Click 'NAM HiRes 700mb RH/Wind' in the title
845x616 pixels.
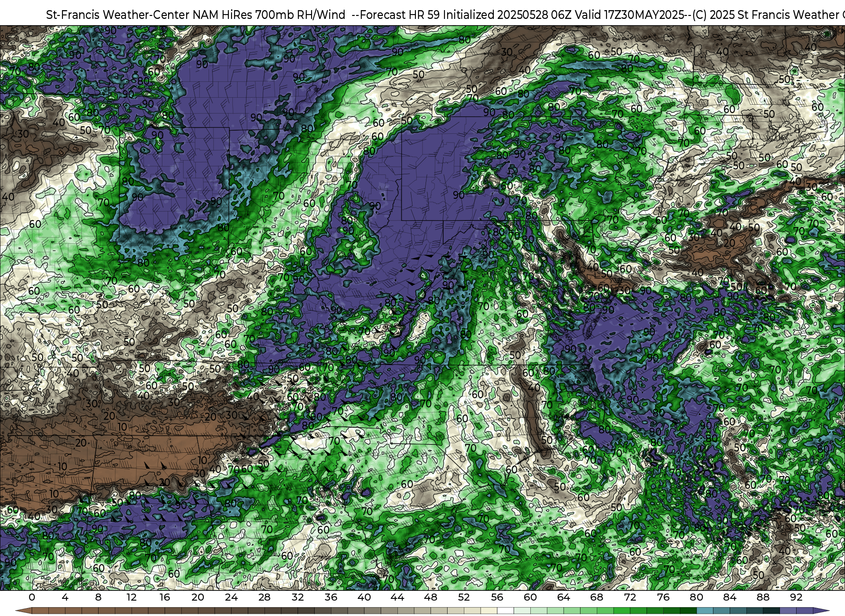coord(269,15)
